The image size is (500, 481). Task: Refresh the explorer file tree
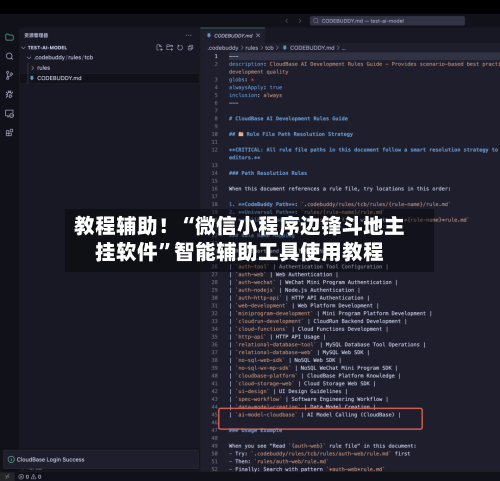(x=180, y=48)
